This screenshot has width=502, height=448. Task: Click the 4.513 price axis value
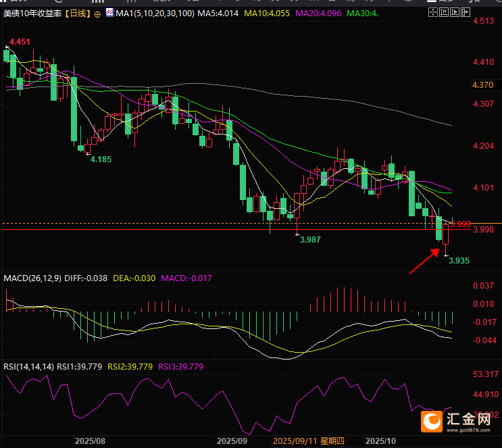pos(484,21)
